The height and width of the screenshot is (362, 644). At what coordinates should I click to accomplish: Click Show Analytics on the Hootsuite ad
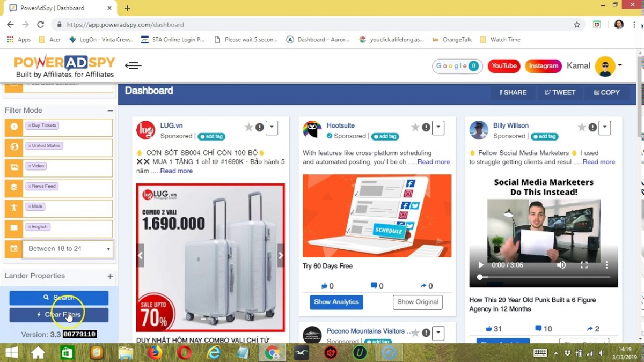336,302
